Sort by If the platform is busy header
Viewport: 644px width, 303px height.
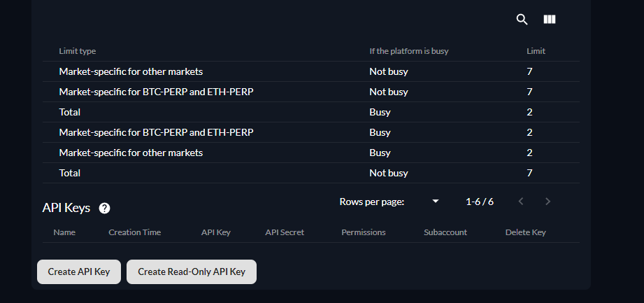pyautogui.click(x=408, y=51)
